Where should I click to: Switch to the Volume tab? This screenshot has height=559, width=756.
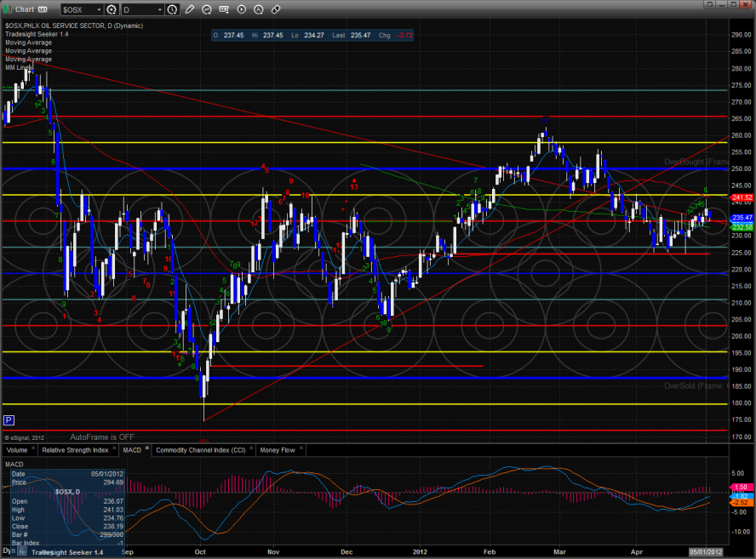(x=17, y=448)
